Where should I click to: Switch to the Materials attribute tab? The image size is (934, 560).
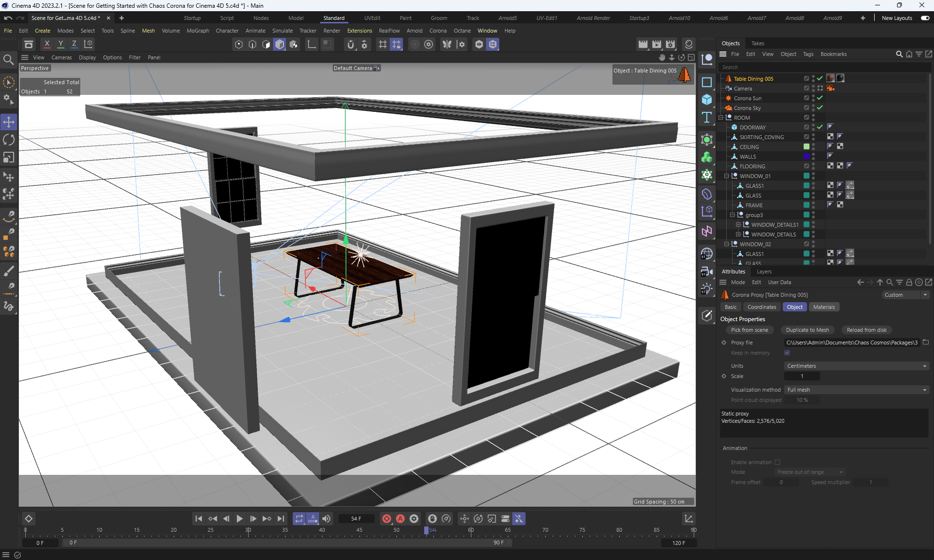point(824,307)
